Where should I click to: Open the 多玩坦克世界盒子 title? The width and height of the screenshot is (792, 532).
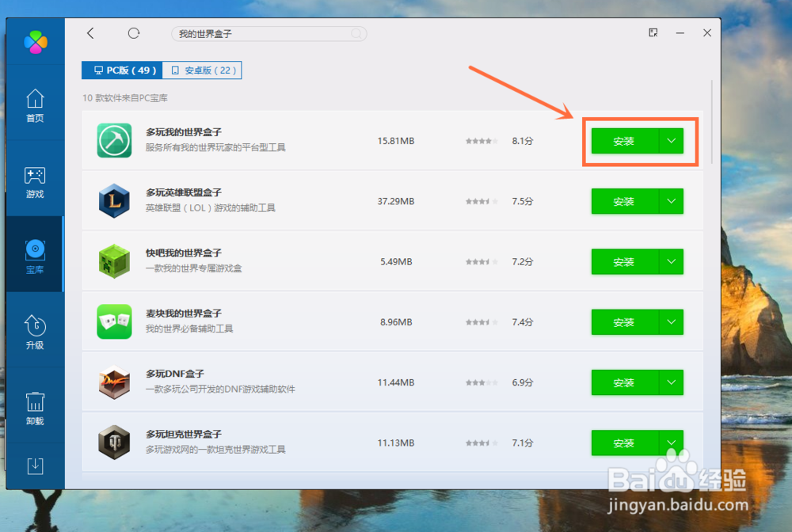184,434
